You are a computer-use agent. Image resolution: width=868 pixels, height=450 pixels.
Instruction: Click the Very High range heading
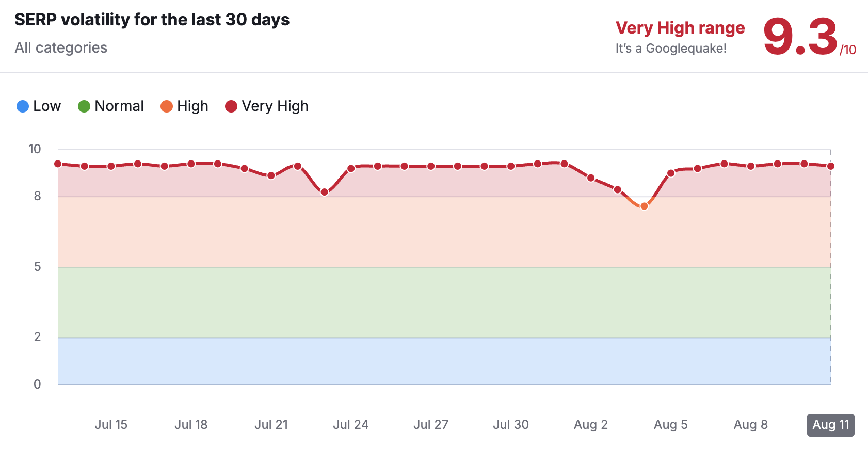click(x=680, y=28)
